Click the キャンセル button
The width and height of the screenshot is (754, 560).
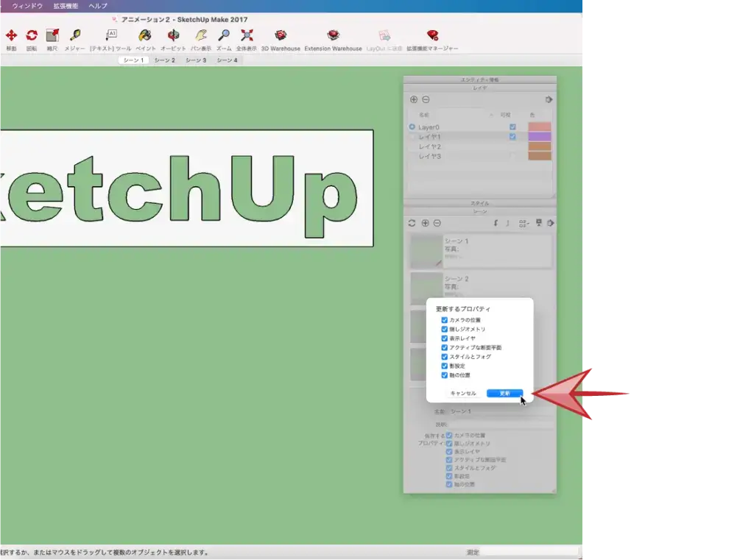pos(463,394)
